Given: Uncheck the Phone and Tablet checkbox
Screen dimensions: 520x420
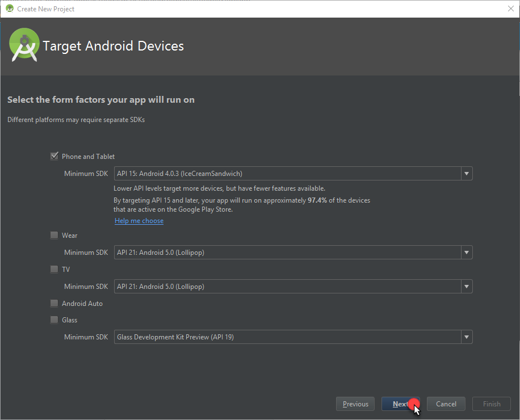Looking at the screenshot, I should (54, 156).
